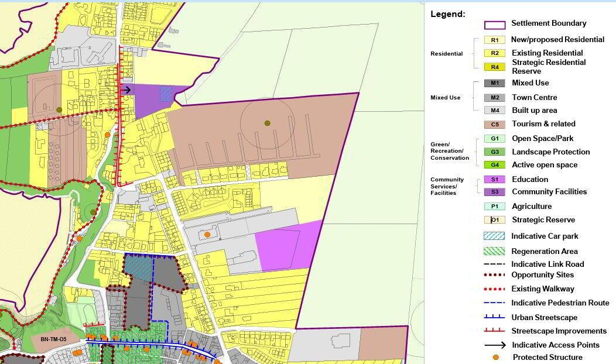Select the Streetscape Improvements red tick-line symbol
616x364 pixels.
pos(494,331)
